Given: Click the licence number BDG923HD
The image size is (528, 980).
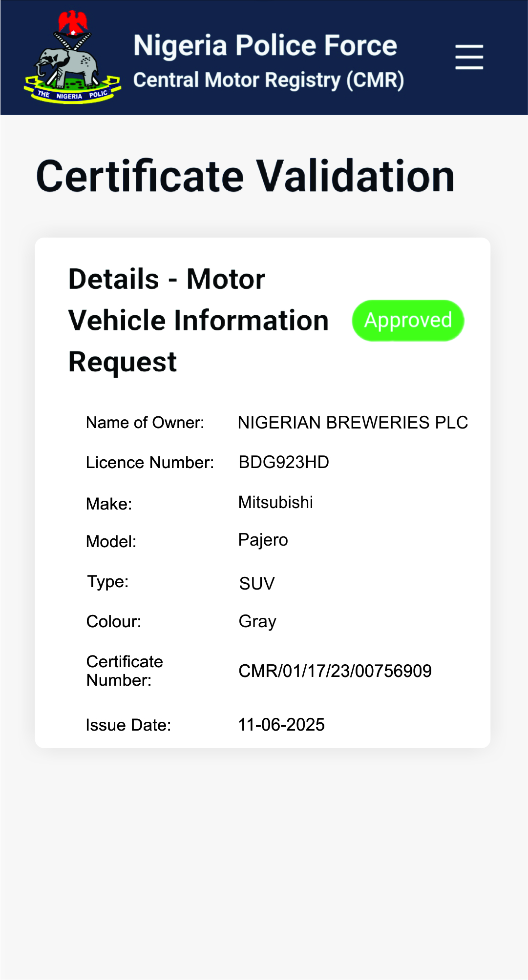Looking at the screenshot, I should [283, 462].
